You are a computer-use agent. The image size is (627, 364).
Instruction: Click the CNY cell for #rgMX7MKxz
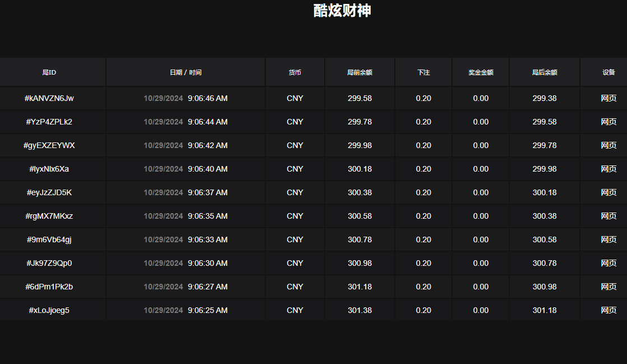tap(294, 215)
